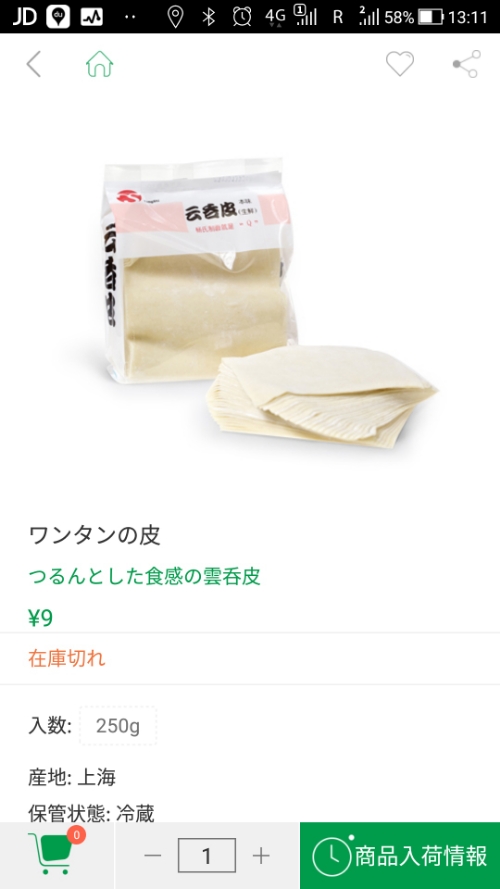Open the JD notification icon
This screenshot has height=889, width=500.
[24, 17]
